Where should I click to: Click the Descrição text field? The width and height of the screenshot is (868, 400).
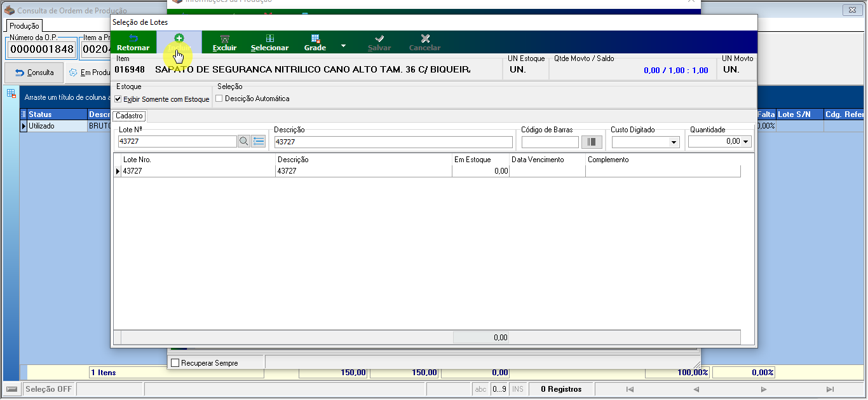pyautogui.click(x=393, y=142)
